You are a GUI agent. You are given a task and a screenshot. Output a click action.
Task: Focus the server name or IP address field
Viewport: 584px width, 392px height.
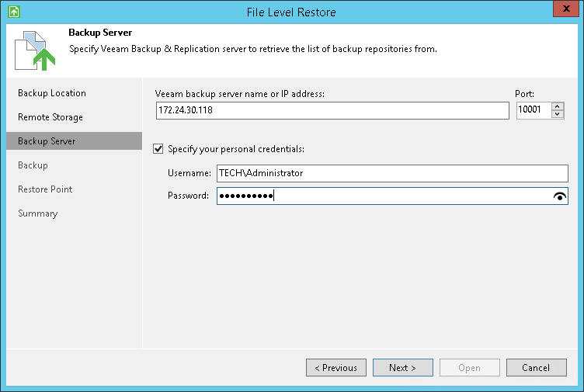(332, 110)
